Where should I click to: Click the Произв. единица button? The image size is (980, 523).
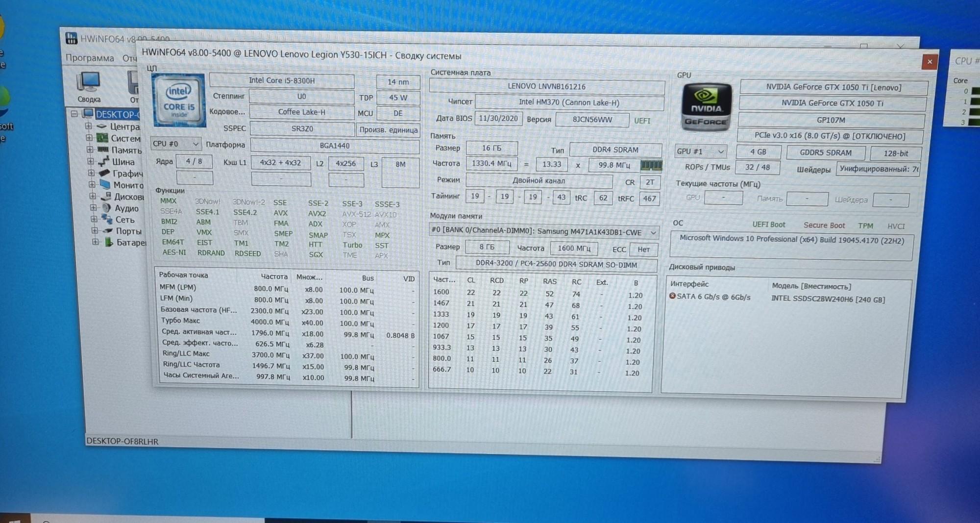pos(388,130)
